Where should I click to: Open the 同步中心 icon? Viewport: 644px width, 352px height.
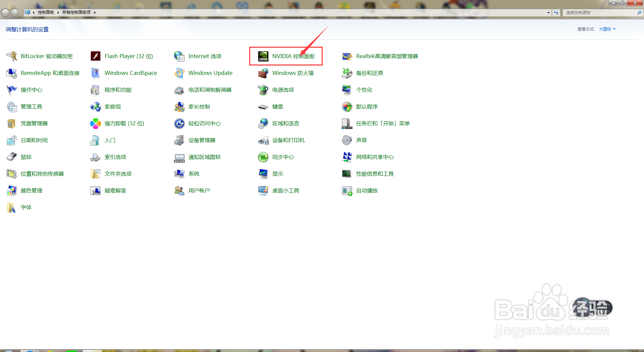tap(263, 157)
